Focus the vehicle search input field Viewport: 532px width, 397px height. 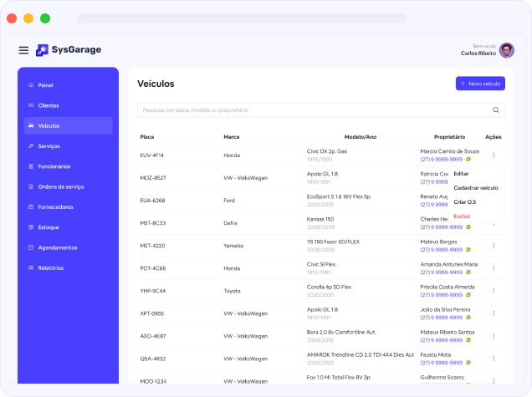pyautogui.click(x=314, y=109)
